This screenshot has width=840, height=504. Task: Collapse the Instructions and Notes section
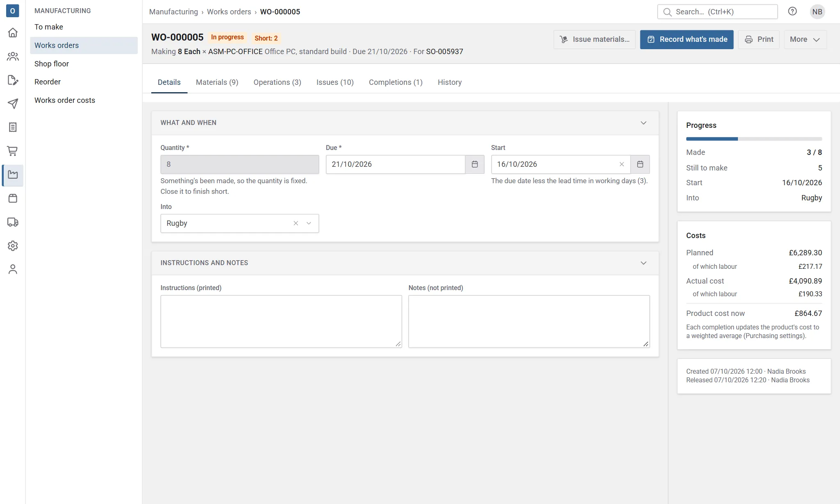click(643, 263)
